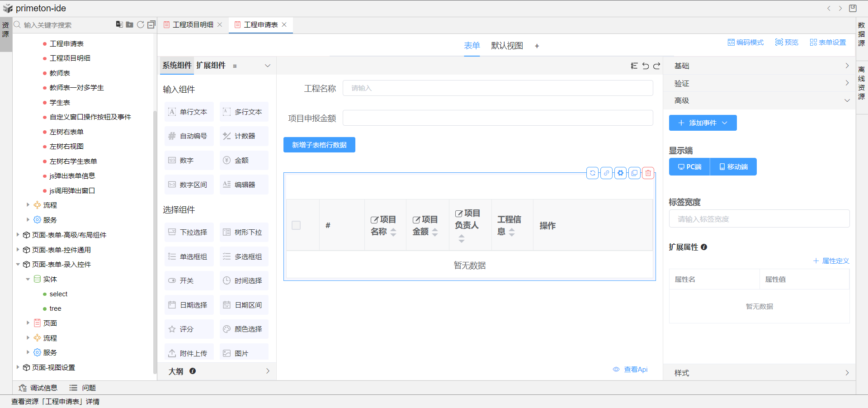Click the link icon above subtable

[x=607, y=173]
